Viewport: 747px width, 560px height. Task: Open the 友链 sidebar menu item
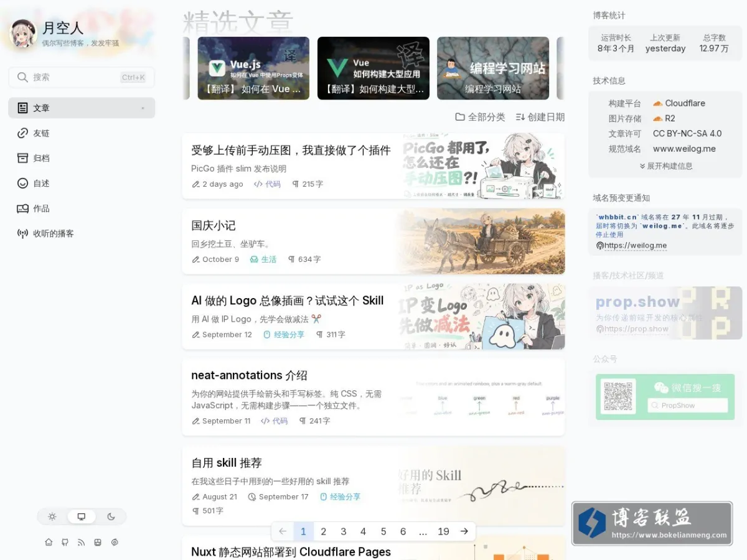coord(82,133)
